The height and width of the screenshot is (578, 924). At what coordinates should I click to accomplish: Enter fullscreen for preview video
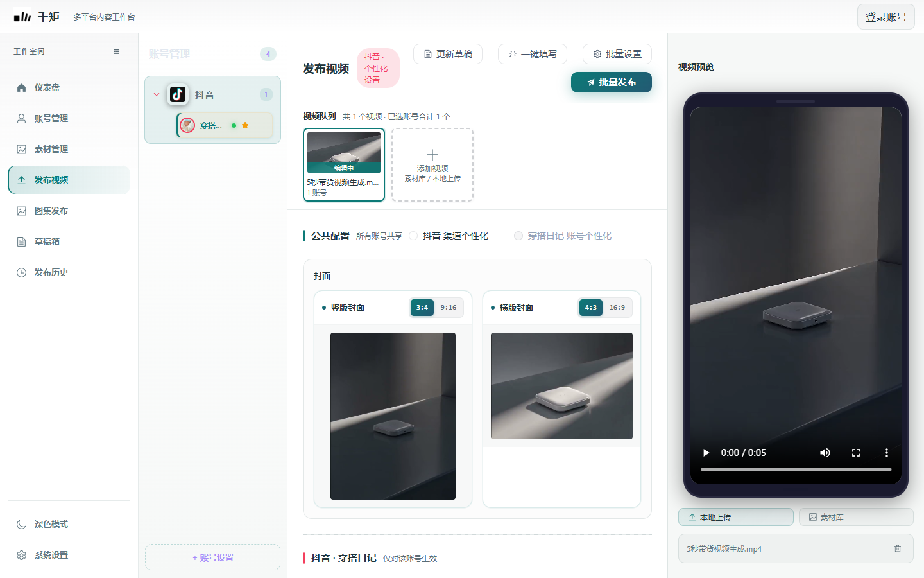pos(856,453)
